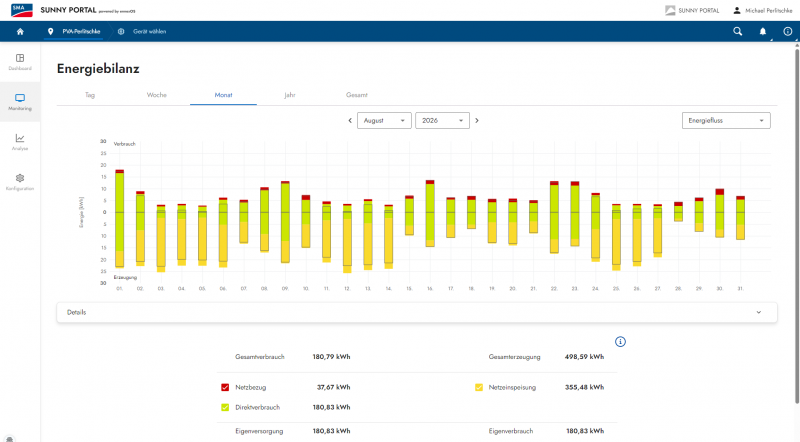Viewport: 800px width, 442px height.
Task: Toggle the green Direktverbrauch legend checkbox
Action: (225, 407)
